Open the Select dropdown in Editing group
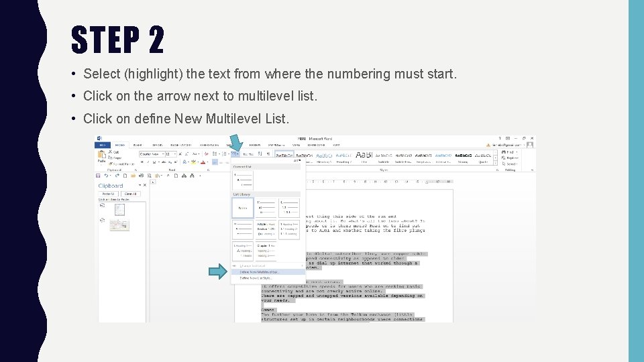The height and width of the screenshot is (362, 644). [x=510, y=164]
